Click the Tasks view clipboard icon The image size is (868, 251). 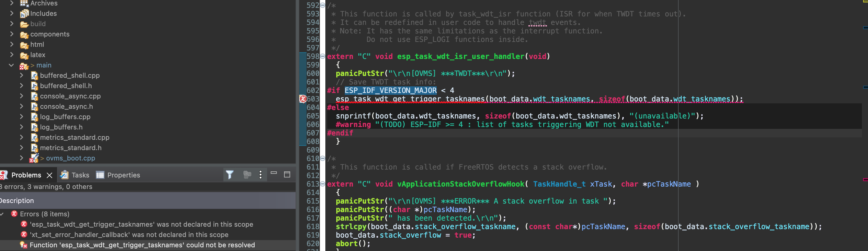[64, 175]
